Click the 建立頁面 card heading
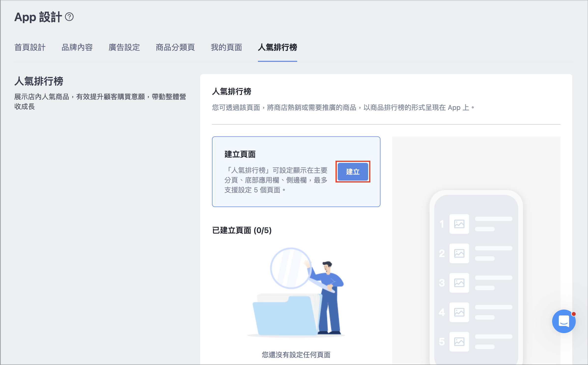Viewport: 588px width, 365px height. (240, 154)
